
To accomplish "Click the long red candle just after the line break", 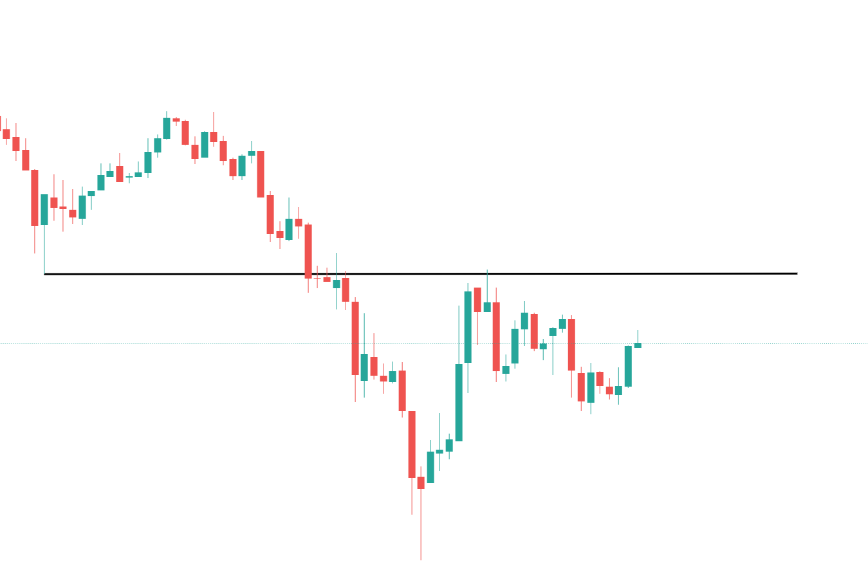I will (355, 338).
